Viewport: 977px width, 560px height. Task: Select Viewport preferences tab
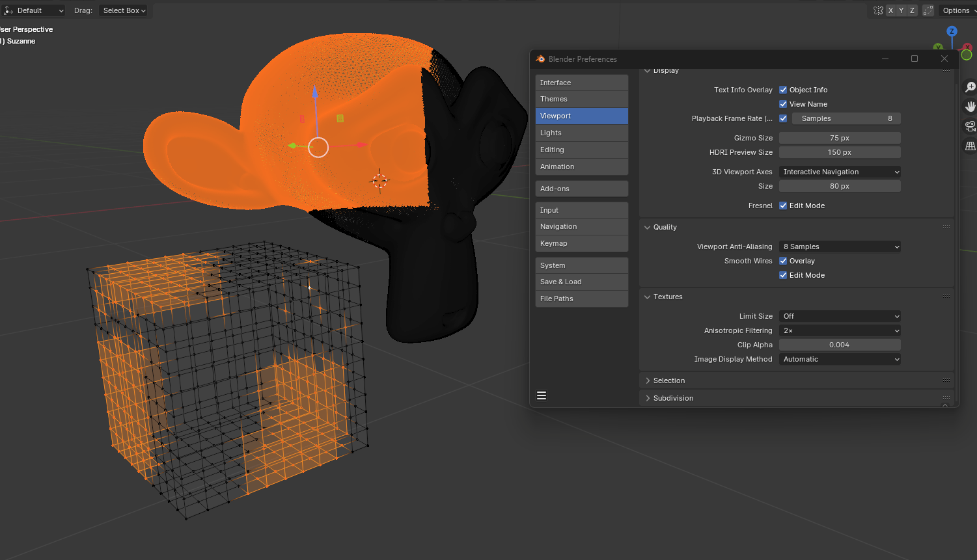tap(582, 116)
